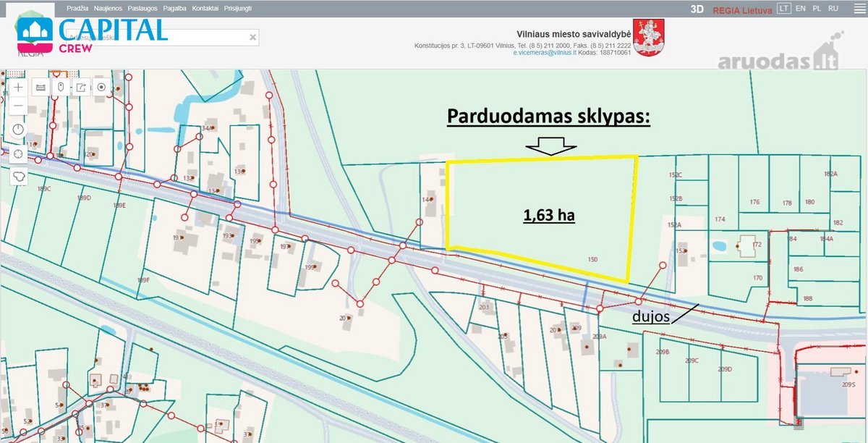Clear the address search with X
868x443 pixels.
pyautogui.click(x=253, y=37)
